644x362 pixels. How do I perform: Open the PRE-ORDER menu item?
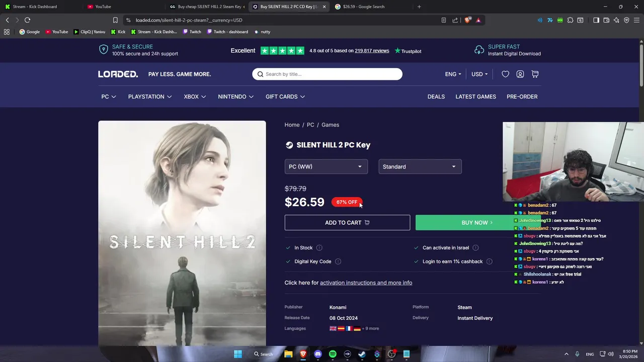[522, 97]
